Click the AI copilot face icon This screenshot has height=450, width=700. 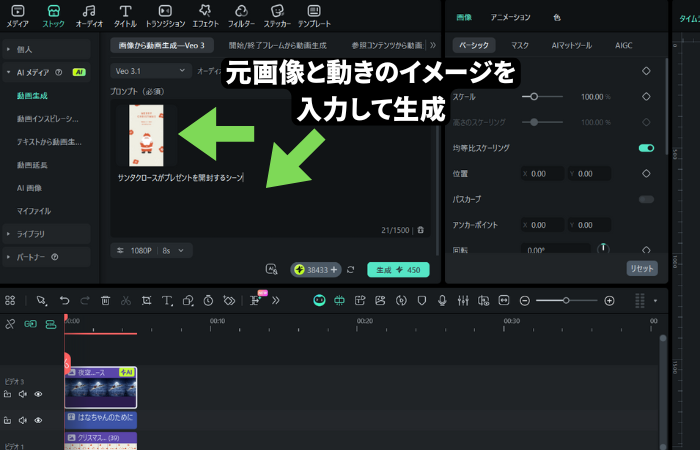point(319,300)
